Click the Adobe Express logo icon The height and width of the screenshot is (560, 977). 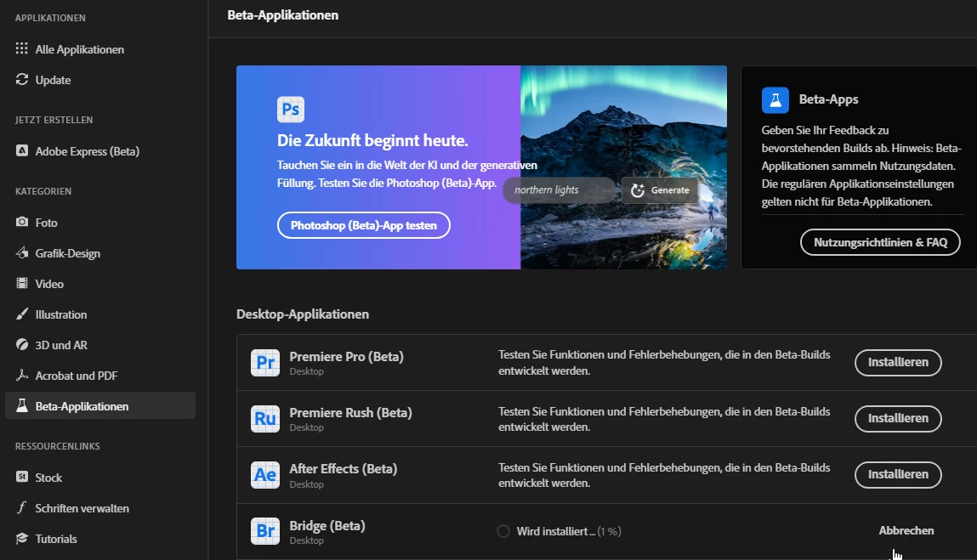point(22,150)
